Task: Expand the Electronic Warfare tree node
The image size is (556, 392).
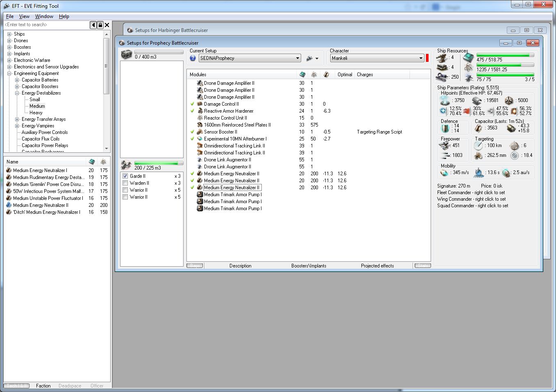Action: click(9, 60)
